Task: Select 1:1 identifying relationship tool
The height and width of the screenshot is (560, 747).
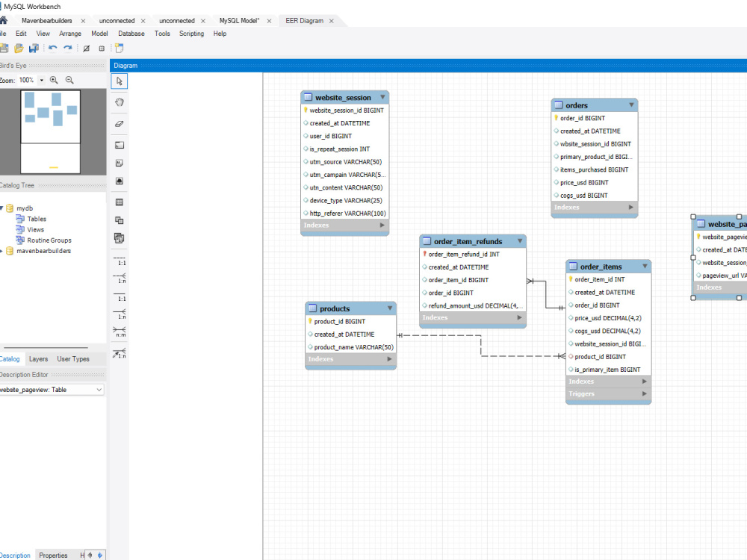Action: 119,296
